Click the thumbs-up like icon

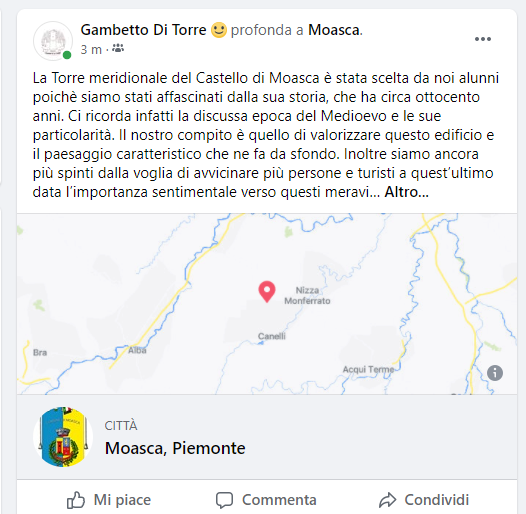coord(75,500)
